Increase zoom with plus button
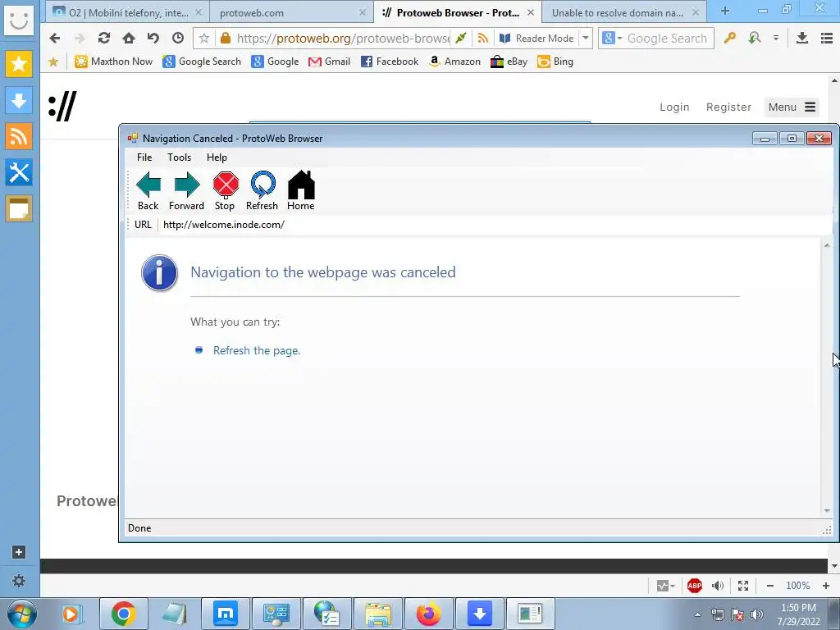The image size is (840, 630). pos(825,586)
